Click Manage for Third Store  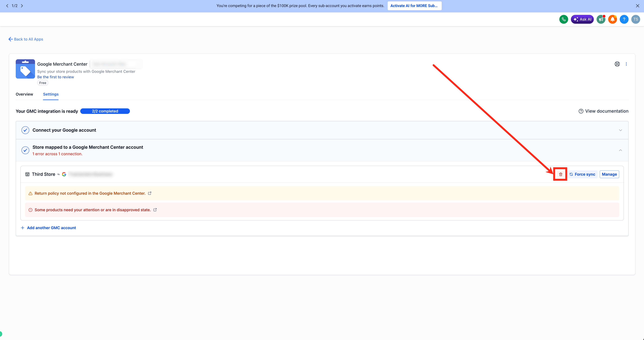click(609, 174)
